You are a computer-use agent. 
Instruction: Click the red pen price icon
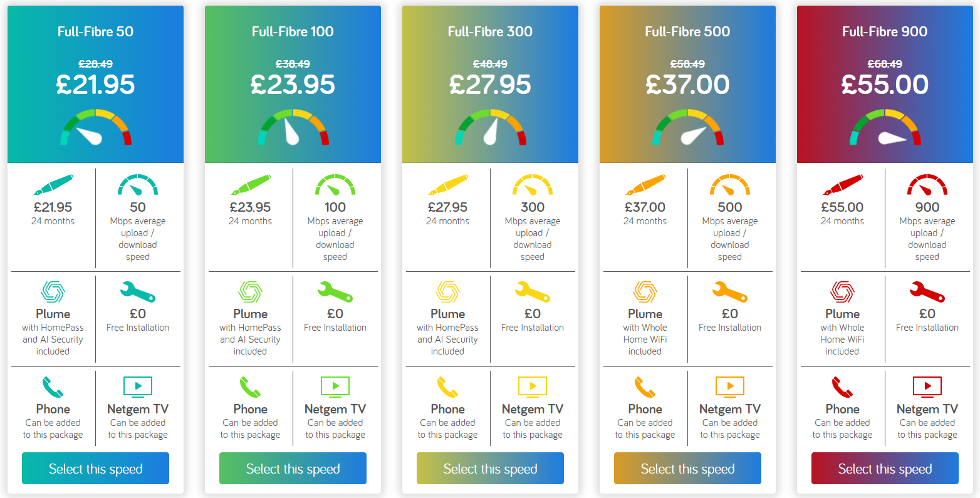(x=842, y=185)
